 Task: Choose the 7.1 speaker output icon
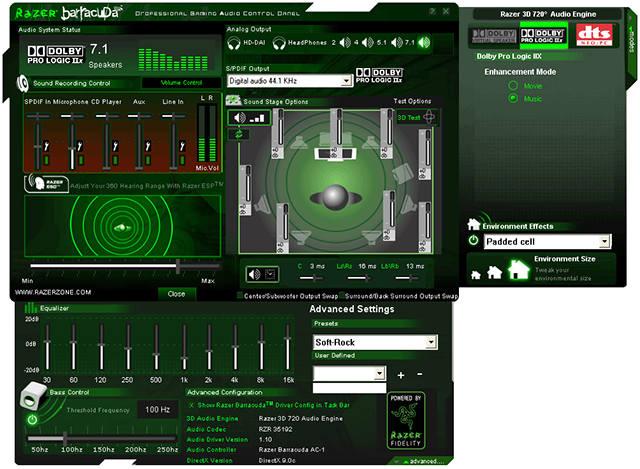(424, 42)
